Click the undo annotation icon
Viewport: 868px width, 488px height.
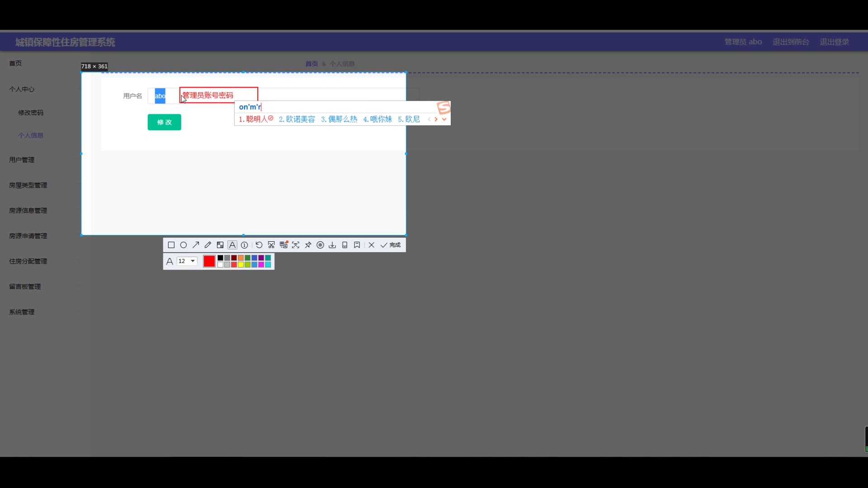[x=259, y=245]
